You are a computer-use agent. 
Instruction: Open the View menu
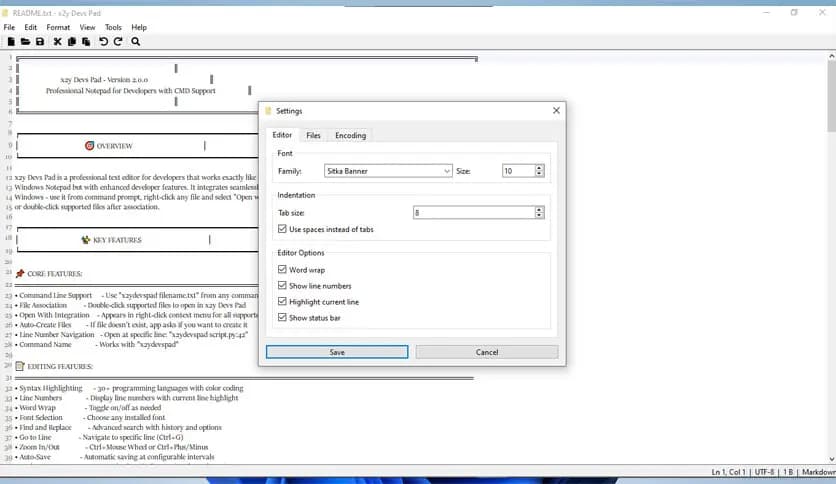(x=87, y=27)
